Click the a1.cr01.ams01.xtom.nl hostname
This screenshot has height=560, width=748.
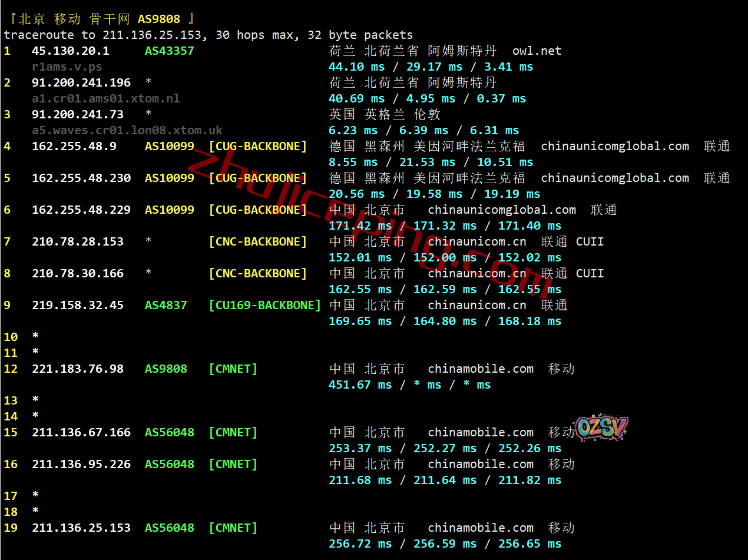pyautogui.click(x=105, y=99)
